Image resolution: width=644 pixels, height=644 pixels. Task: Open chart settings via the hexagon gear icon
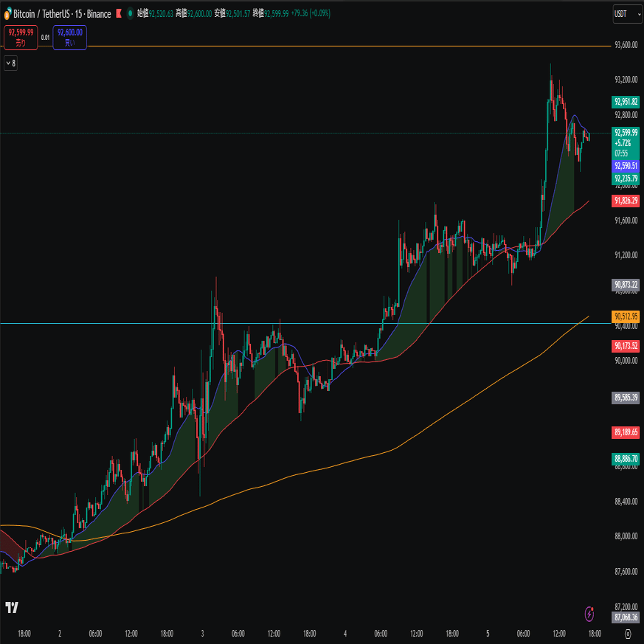point(628,634)
